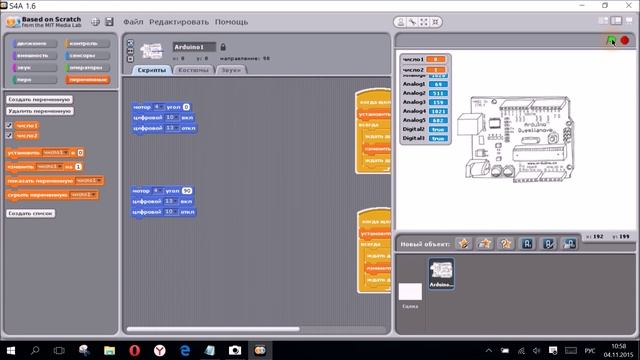
Task: Click the Arduino1 sprite name field
Action: [x=194, y=47]
